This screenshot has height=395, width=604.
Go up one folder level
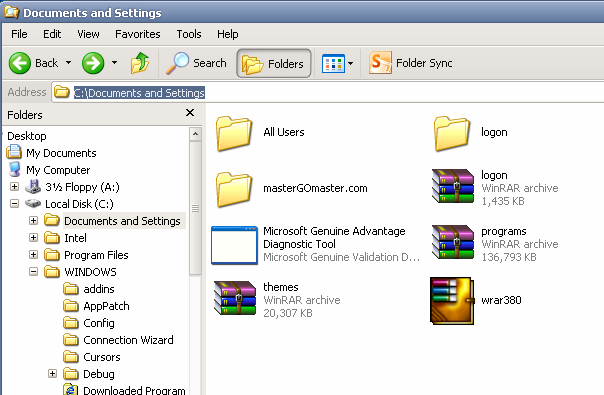coord(140,63)
